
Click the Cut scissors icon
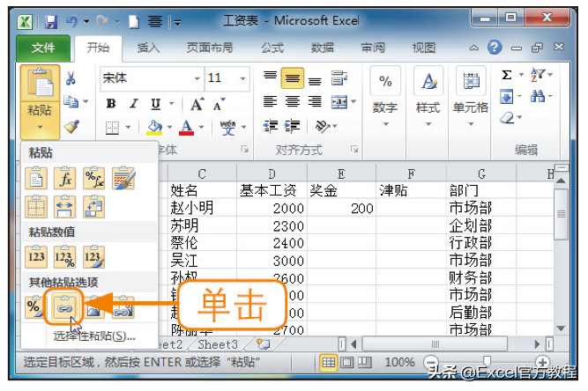click(71, 78)
